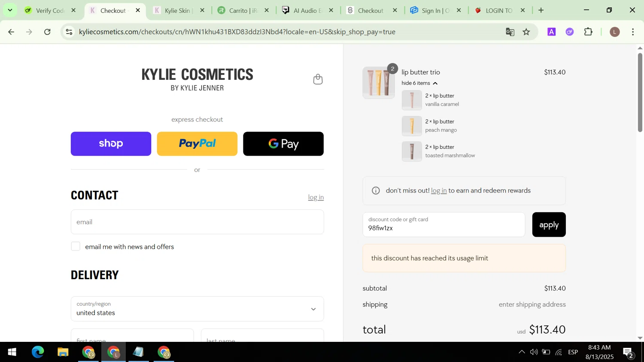Click the first name field
This screenshot has width=644, height=362.
(x=132, y=335)
